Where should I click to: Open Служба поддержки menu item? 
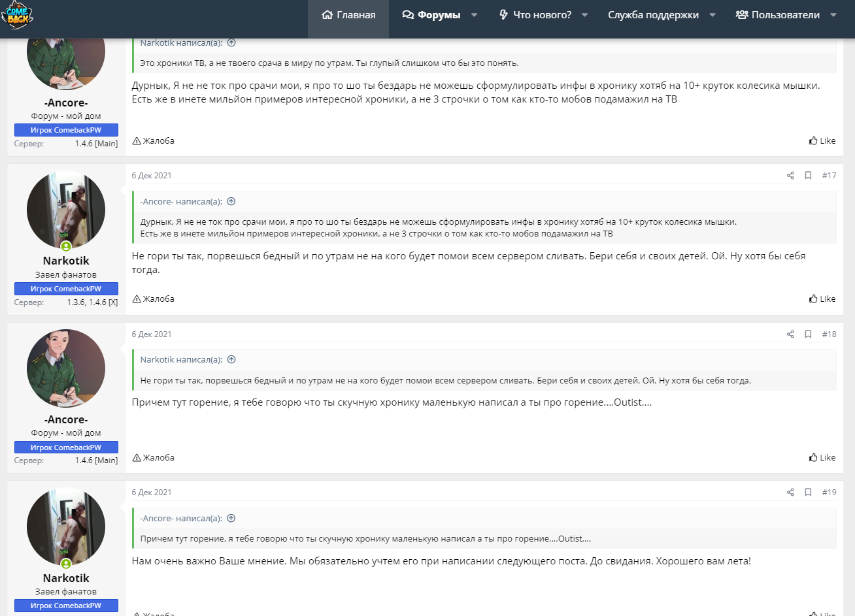pos(653,15)
